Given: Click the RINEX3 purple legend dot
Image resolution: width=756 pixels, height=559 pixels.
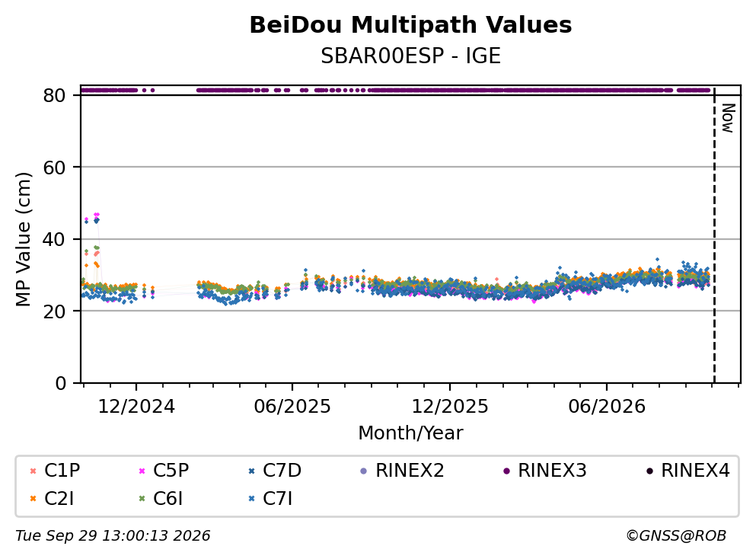Looking at the screenshot, I should pyautogui.click(x=506, y=471).
